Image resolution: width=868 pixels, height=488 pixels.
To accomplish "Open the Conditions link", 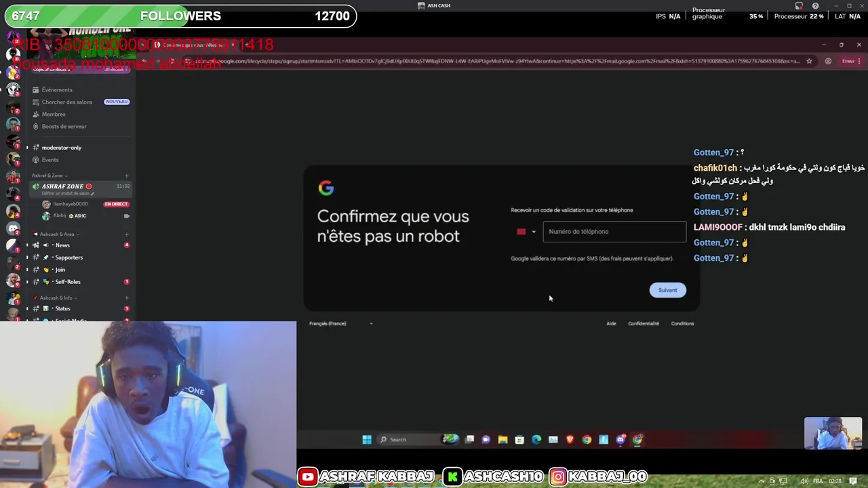I will 682,323.
